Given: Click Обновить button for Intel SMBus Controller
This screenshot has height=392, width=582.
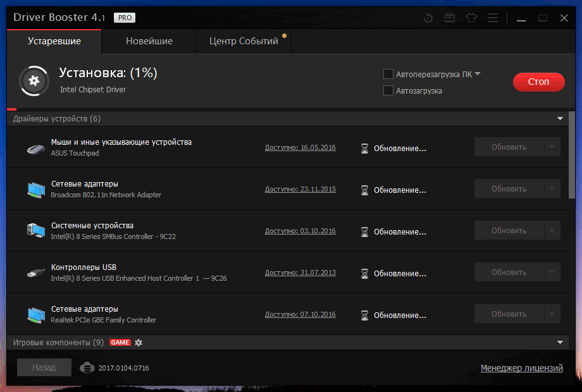Looking at the screenshot, I should 509,230.
